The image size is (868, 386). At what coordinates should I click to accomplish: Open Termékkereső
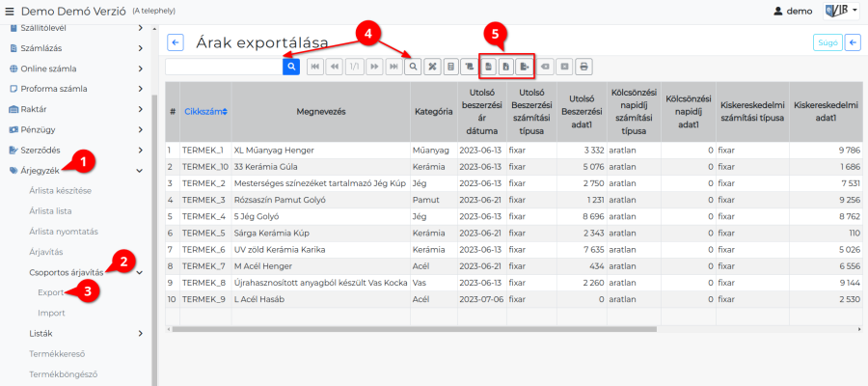coord(57,353)
